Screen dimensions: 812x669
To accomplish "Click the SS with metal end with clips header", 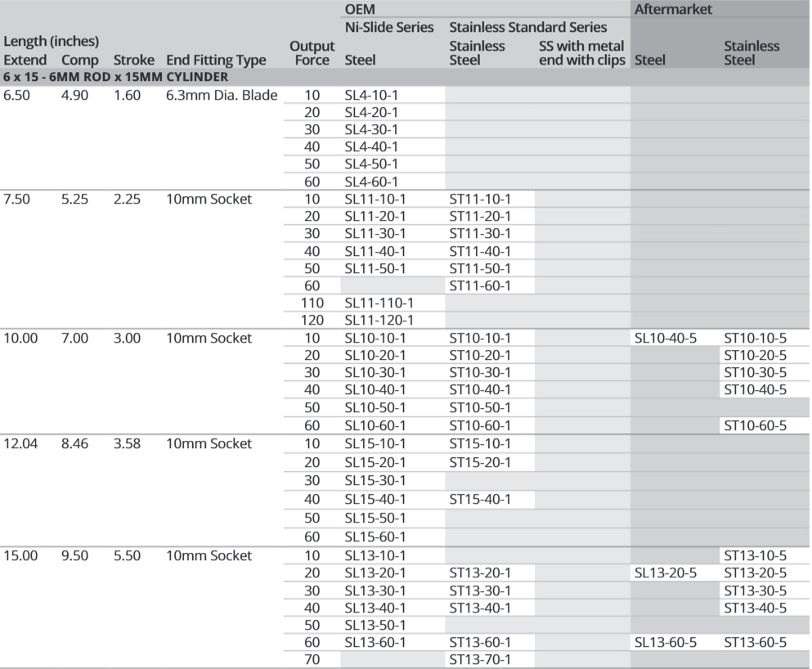I will 581,52.
